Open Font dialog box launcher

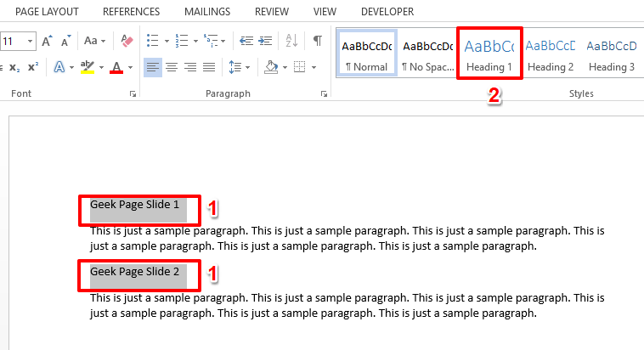click(133, 94)
